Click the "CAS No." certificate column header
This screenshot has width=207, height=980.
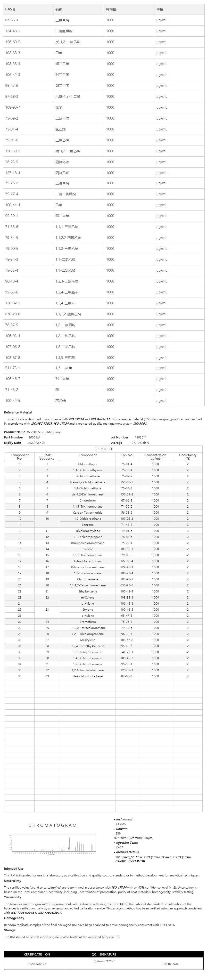(127, 455)
